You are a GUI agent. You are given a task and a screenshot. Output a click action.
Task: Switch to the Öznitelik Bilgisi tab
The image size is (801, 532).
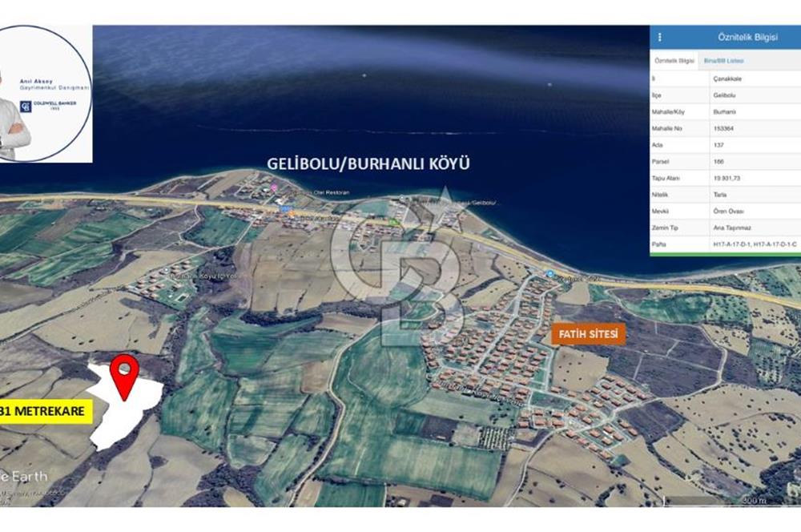[x=674, y=61]
